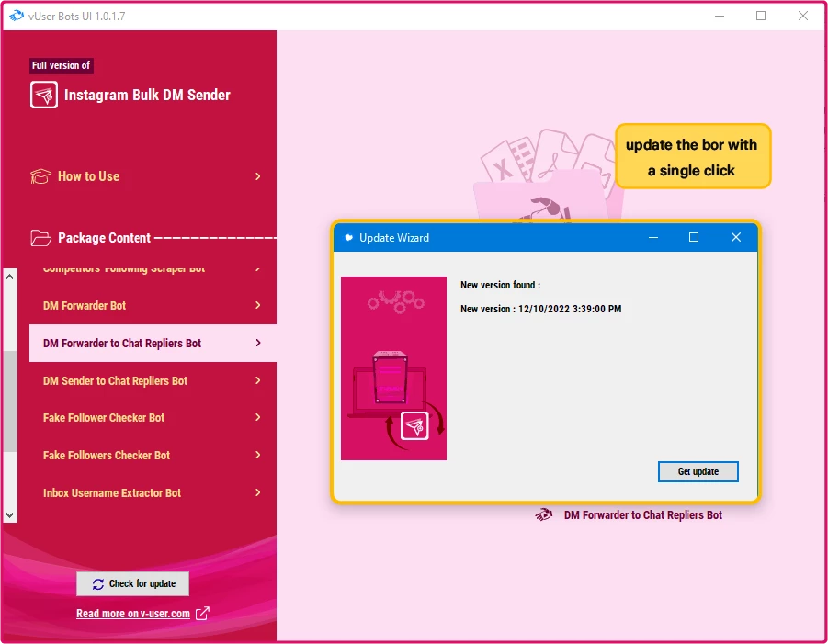Click the Package Content folder icon

pyautogui.click(x=40, y=238)
